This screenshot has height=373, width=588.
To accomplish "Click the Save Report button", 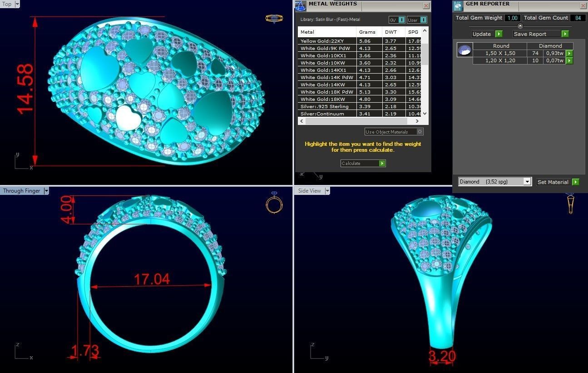I will click(541, 34).
